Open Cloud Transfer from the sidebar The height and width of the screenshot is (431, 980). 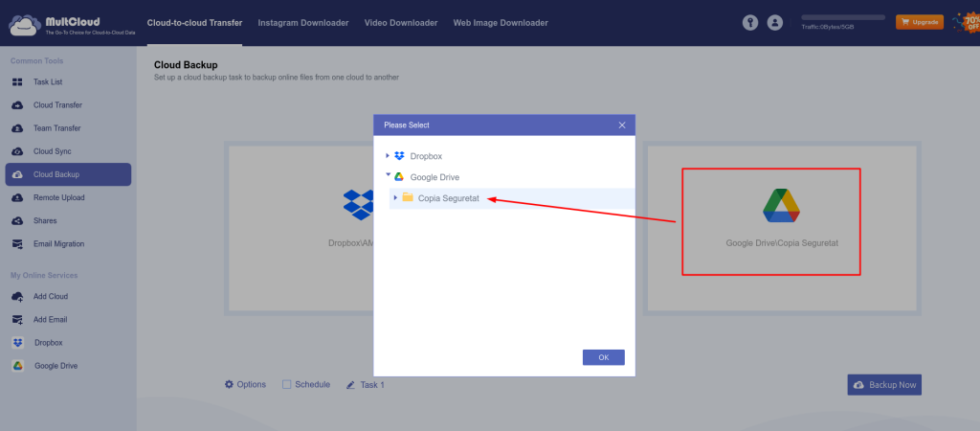coord(57,105)
